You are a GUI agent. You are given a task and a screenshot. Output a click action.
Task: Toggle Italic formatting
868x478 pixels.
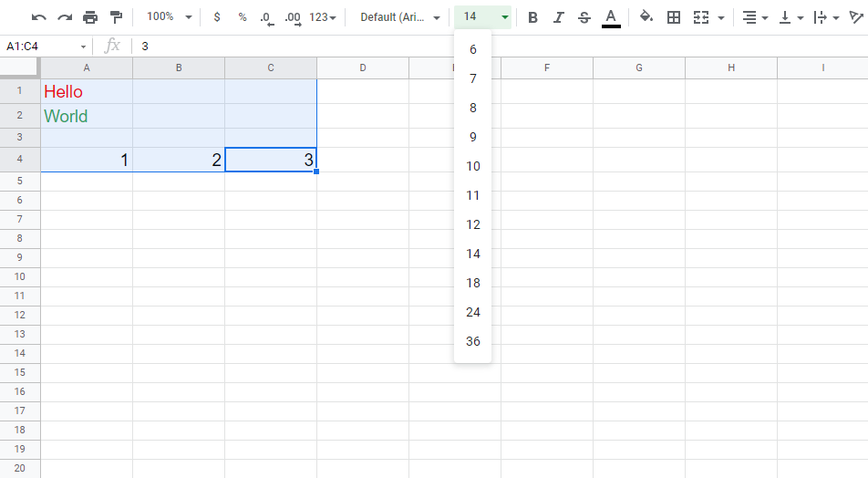(x=559, y=17)
